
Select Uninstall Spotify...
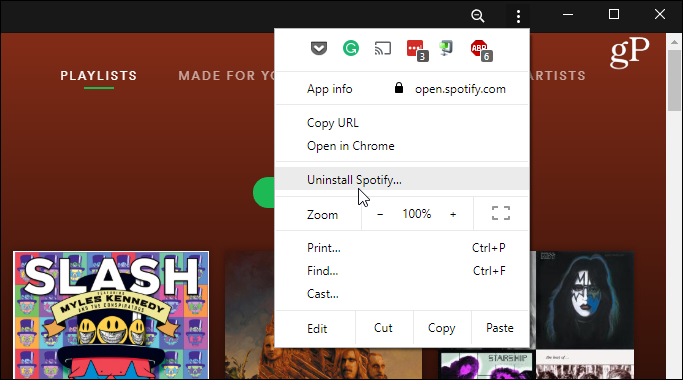tap(402, 179)
